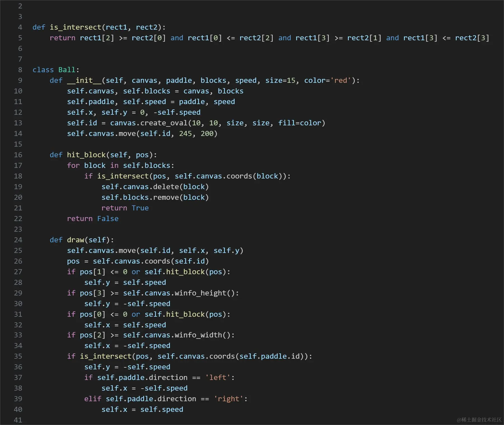The image size is (504, 425).
Task: Place cursor on winfo_width call
Action: [199, 335]
